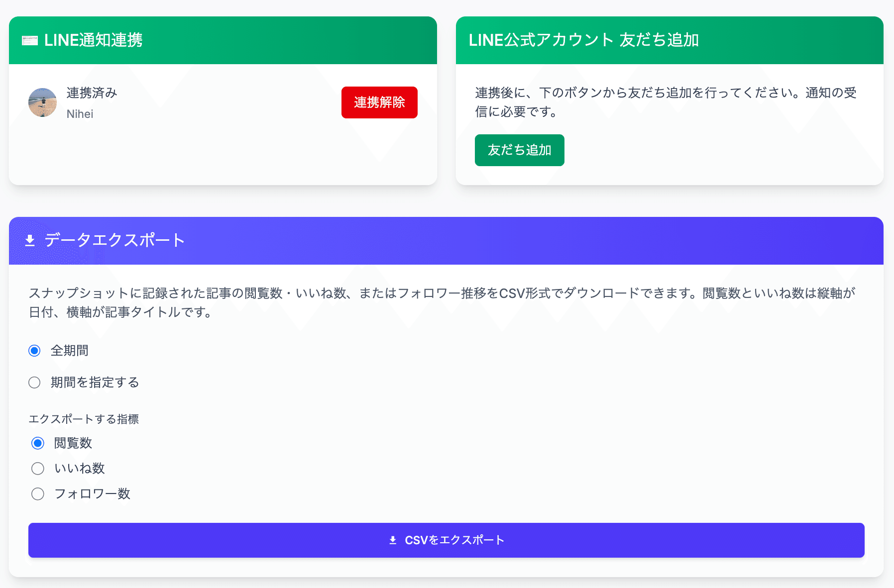The image size is (894, 588).
Task: Choose the フォロワー数 metric radio button
Action: click(38, 494)
